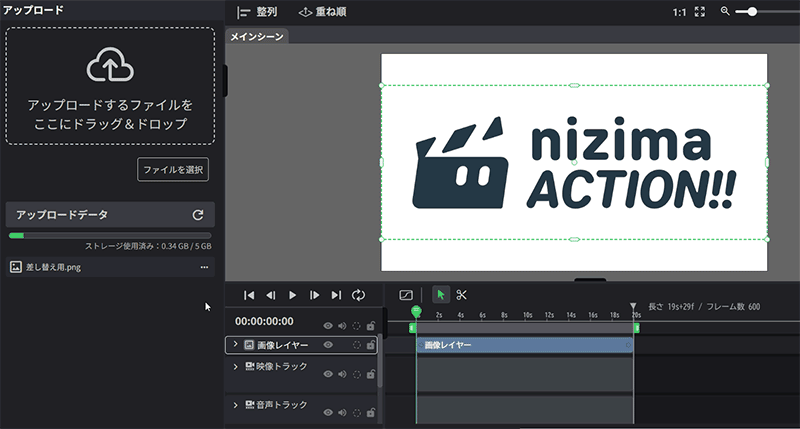Refresh the upload data list
Viewport: 800px width, 429px height.
coord(198,215)
